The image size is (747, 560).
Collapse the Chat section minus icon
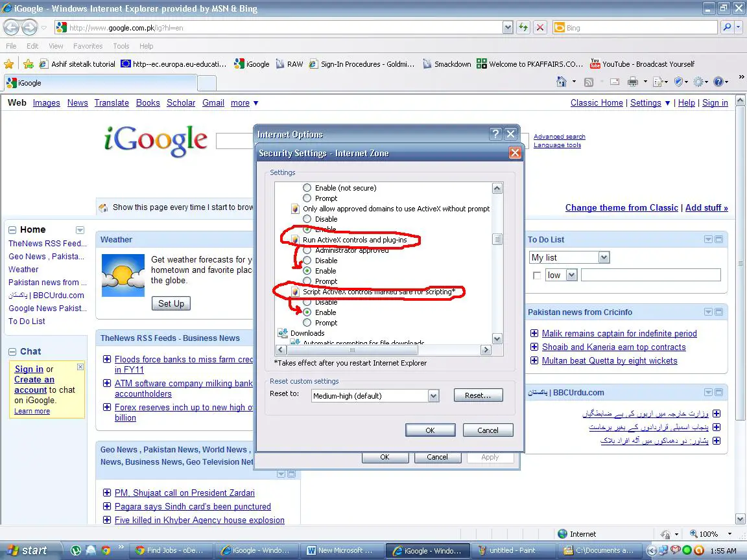(x=12, y=352)
